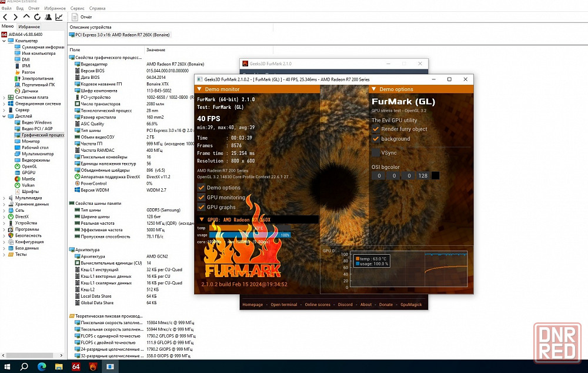Expand the Системная плата tree node
This screenshot has height=373, width=588.
click(4, 97)
